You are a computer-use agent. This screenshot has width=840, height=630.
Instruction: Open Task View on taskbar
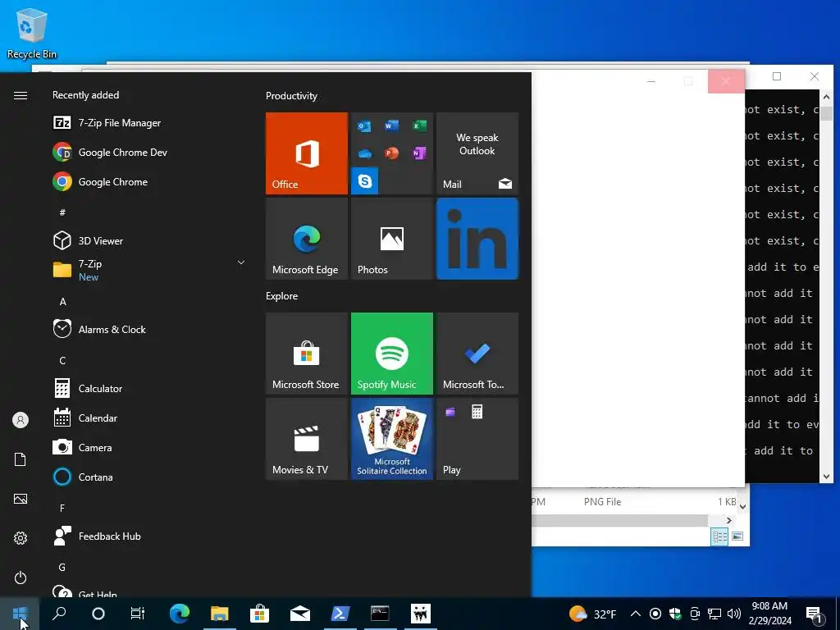138,614
